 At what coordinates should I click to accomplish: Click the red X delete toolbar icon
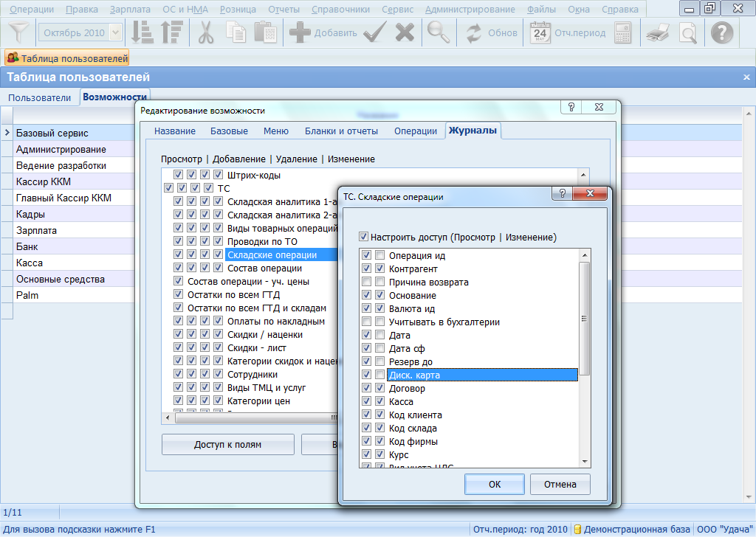(x=405, y=32)
